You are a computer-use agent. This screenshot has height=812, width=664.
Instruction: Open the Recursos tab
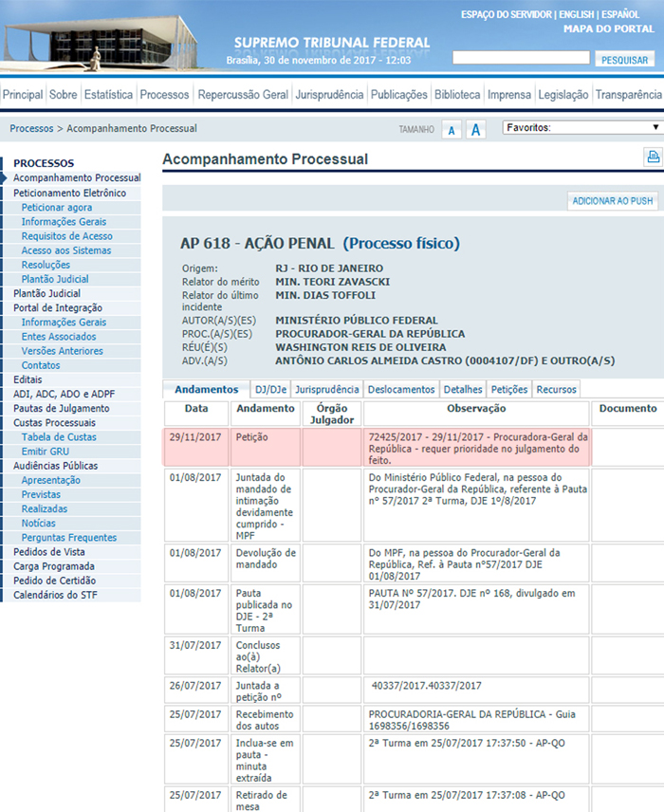click(x=556, y=389)
